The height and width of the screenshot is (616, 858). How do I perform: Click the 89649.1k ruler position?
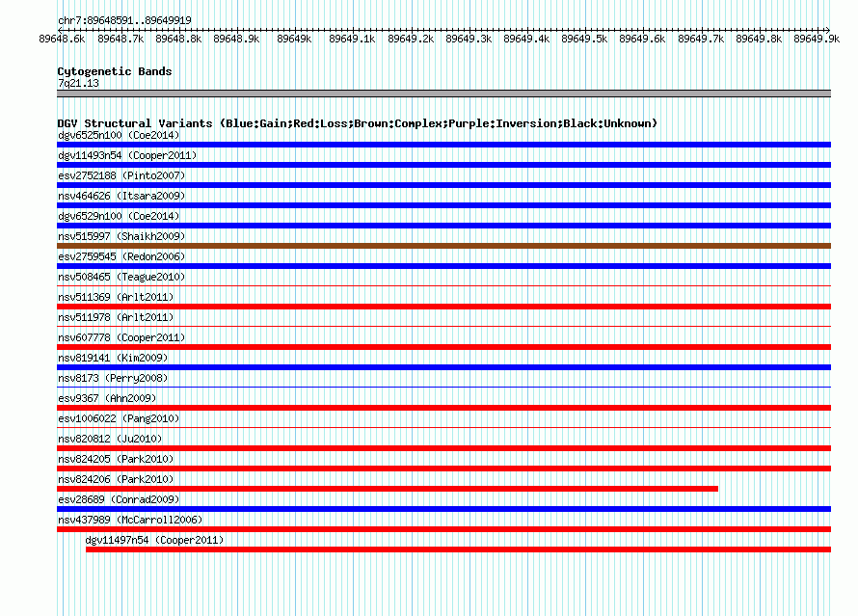353,39
